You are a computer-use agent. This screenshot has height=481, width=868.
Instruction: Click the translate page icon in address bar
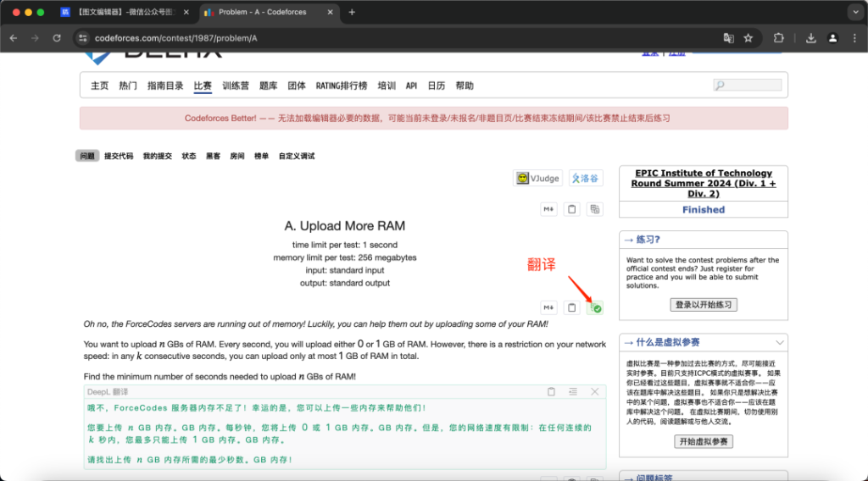coord(728,38)
